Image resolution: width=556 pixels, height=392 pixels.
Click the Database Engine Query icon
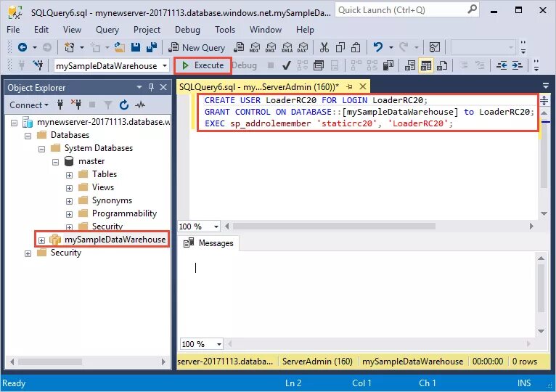(x=239, y=47)
